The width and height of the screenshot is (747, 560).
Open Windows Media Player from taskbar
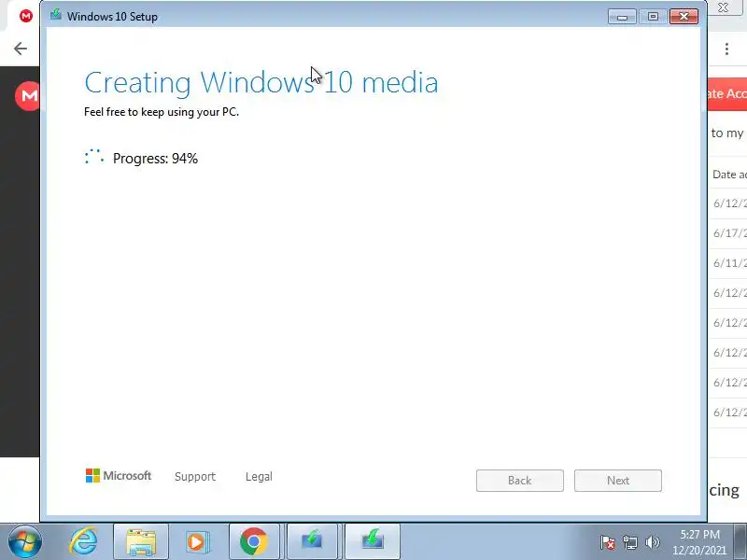click(x=196, y=542)
